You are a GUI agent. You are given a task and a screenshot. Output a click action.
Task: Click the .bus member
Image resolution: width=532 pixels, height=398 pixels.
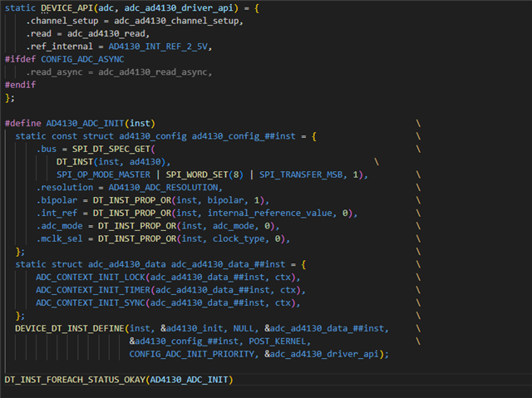pyautogui.click(x=47, y=150)
